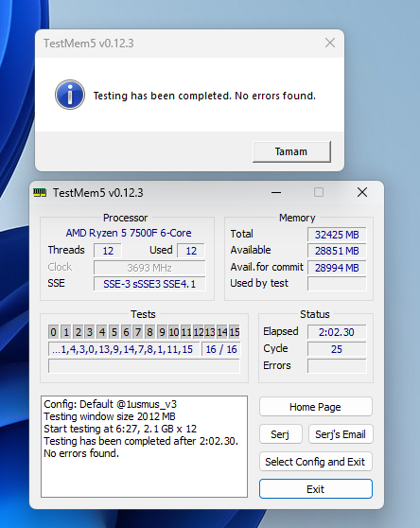Click Testing window size 2012 MB line

tap(110, 416)
